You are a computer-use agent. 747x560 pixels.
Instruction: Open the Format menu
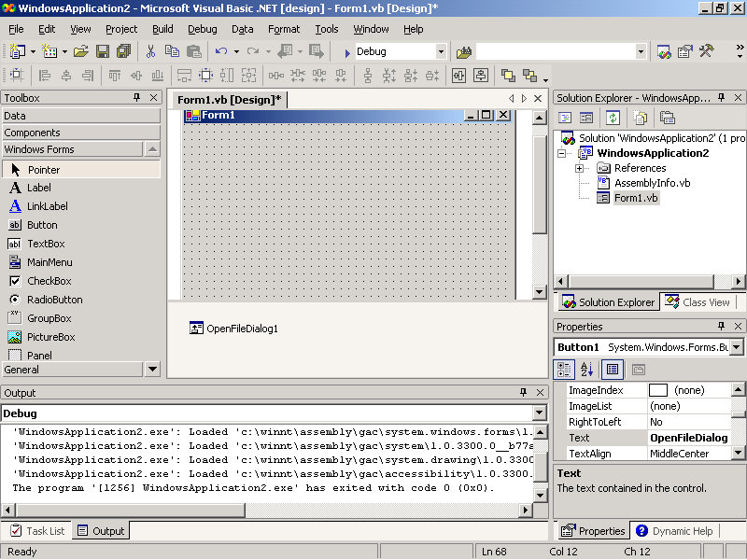point(284,29)
